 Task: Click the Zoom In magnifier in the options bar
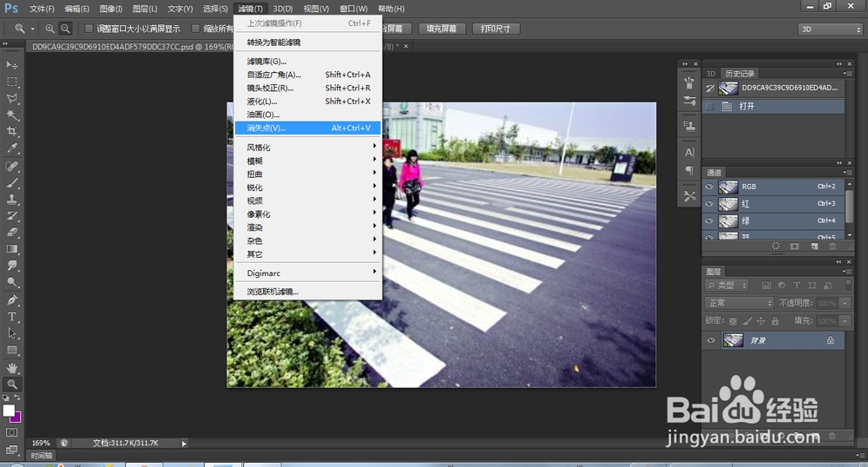[49, 29]
